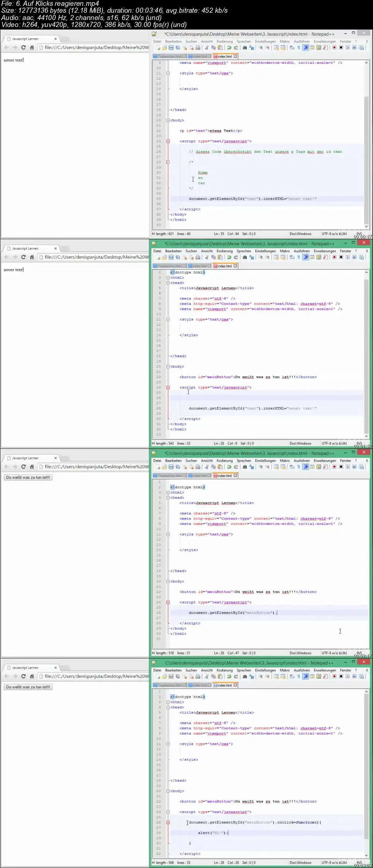This screenshot has width=373, height=868.
Task: Click Chrome Reload icon in fourth frame
Action: tap(23, 676)
